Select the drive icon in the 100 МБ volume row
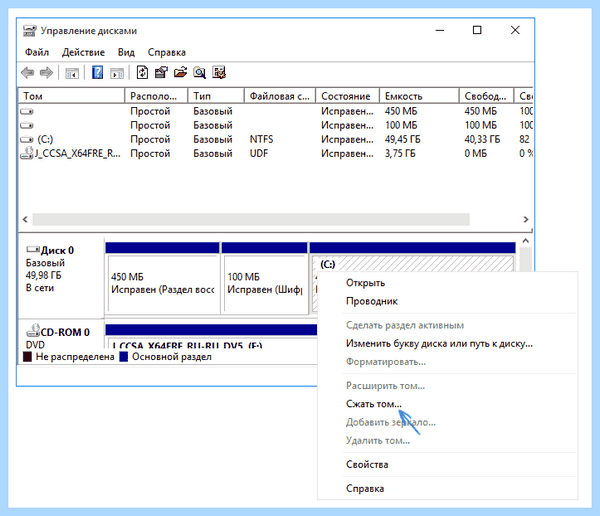The image size is (600, 516). click(x=27, y=125)
